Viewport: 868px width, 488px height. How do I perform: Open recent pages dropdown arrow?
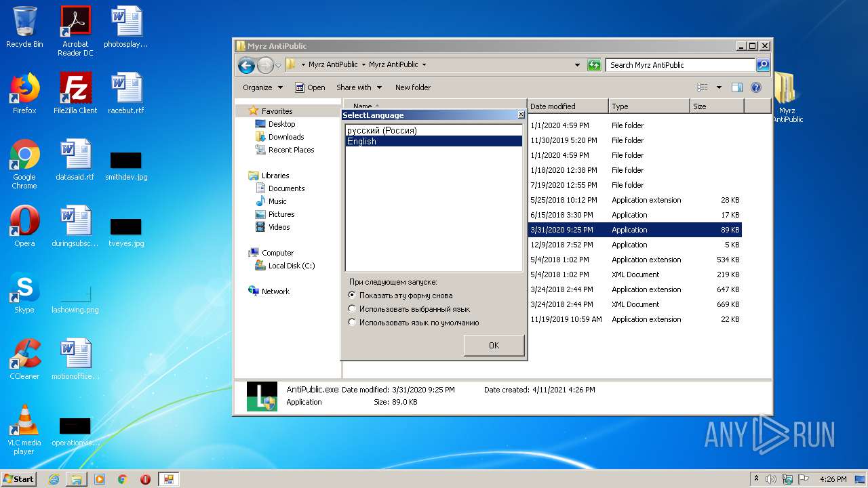(278, 65)
